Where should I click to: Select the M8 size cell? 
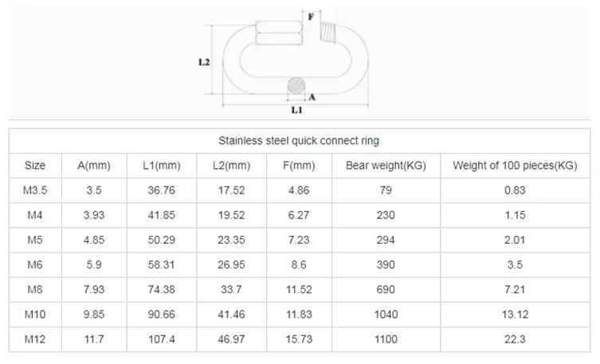coord(35,290)
